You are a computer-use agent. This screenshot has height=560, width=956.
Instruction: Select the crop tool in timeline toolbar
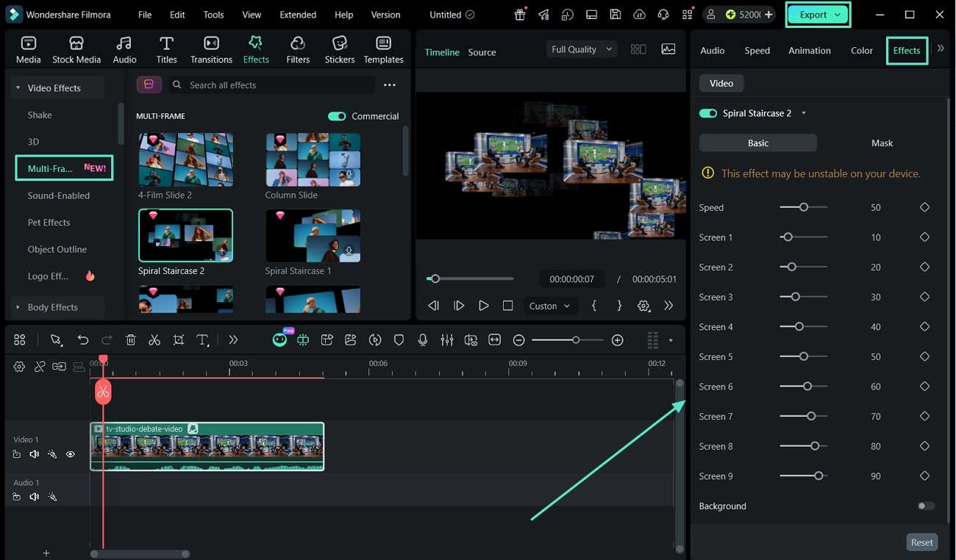coord(179,340)
